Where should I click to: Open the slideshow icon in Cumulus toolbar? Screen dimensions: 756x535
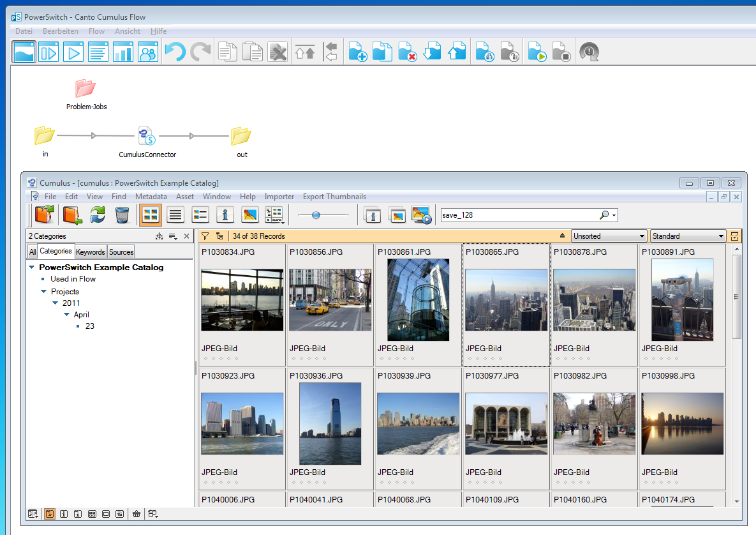coord(421,215)
